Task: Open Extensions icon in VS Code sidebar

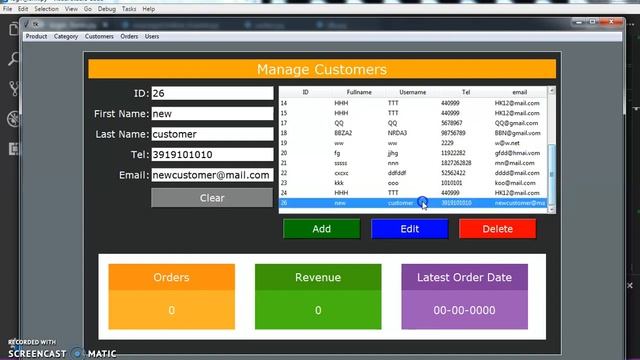Action: pyautogui.click(x=13, y=149)
